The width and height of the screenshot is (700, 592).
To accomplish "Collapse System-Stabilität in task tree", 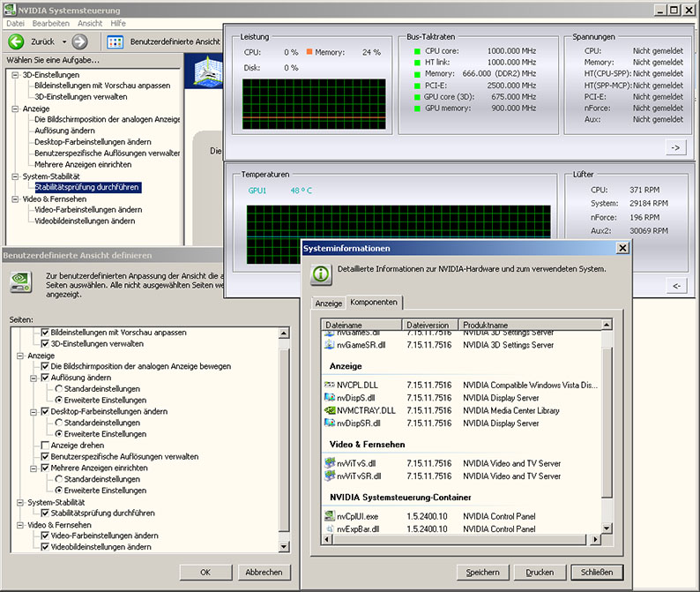I will coord(15,176).
